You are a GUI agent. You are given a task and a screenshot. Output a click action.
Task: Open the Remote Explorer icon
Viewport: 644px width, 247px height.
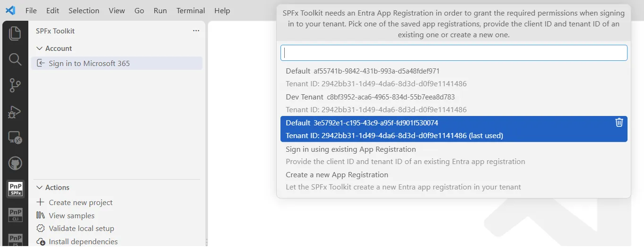coord(15,138)
